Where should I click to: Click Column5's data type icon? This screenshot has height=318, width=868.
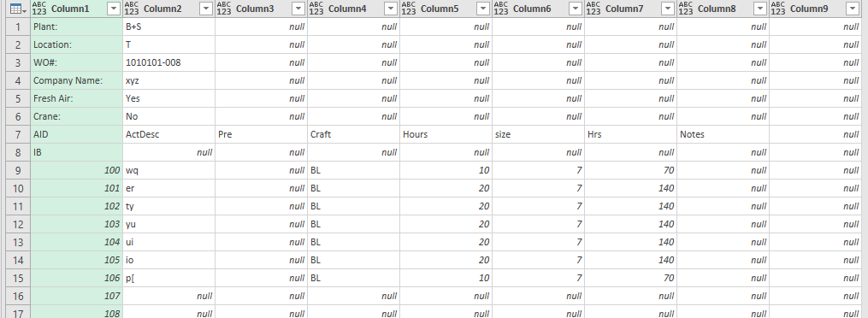pyautogui.click(x=409, y=9)
